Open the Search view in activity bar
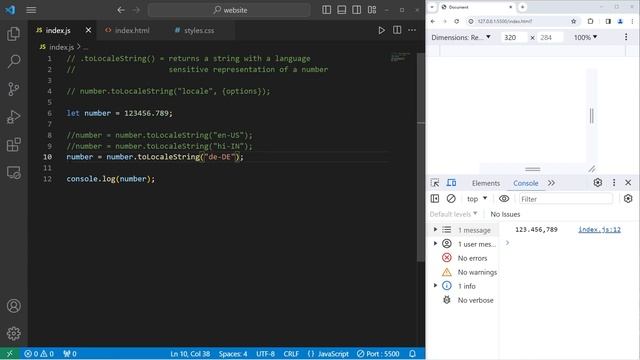 pos(13,61)
